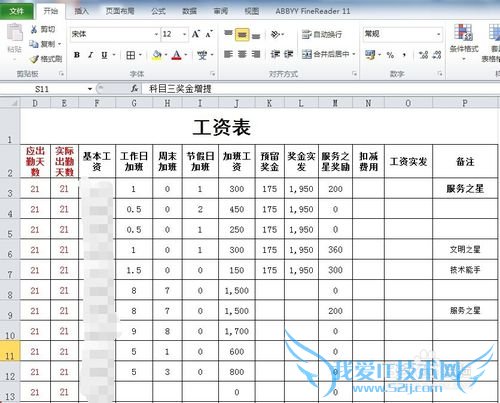Viewport: 500px width, 403px height.
Task: Open Conditional Formatting (条件格式)
Action: click(464, 42)
